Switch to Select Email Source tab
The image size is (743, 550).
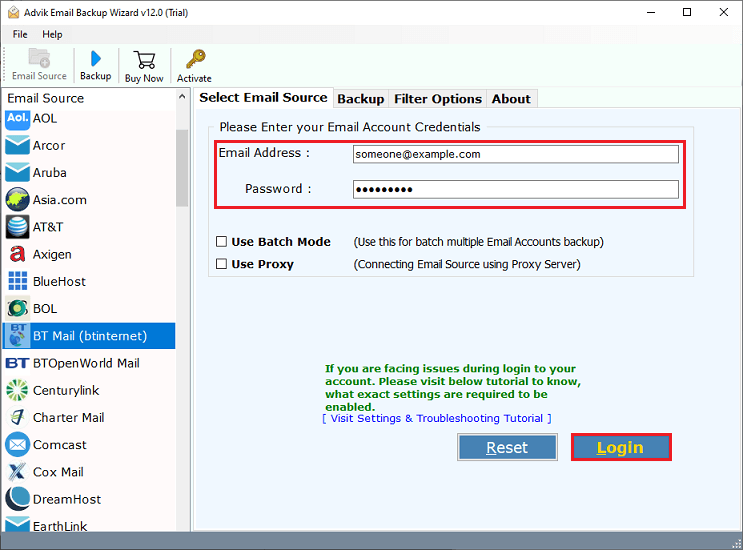click(263, 98)
